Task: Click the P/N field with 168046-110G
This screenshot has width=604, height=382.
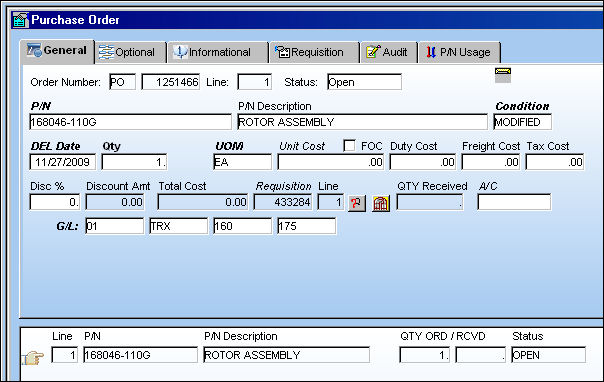Action: [x=130, y=122]
